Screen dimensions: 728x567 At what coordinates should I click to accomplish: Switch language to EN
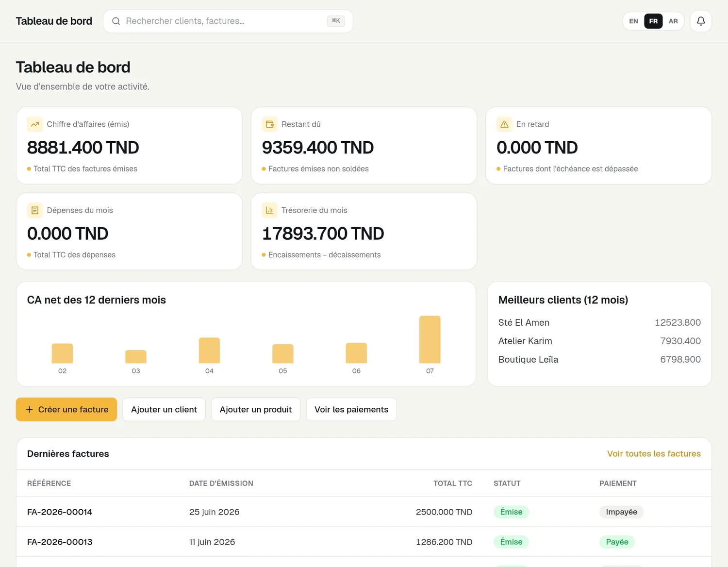633,21
